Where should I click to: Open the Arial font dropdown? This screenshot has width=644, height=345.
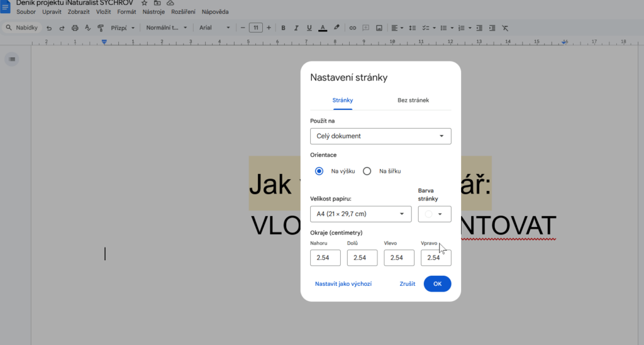[214, 28]
